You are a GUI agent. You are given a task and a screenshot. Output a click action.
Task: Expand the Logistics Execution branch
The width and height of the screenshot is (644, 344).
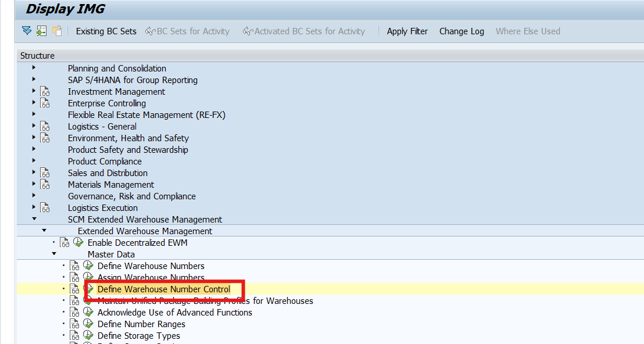(33, 207)
